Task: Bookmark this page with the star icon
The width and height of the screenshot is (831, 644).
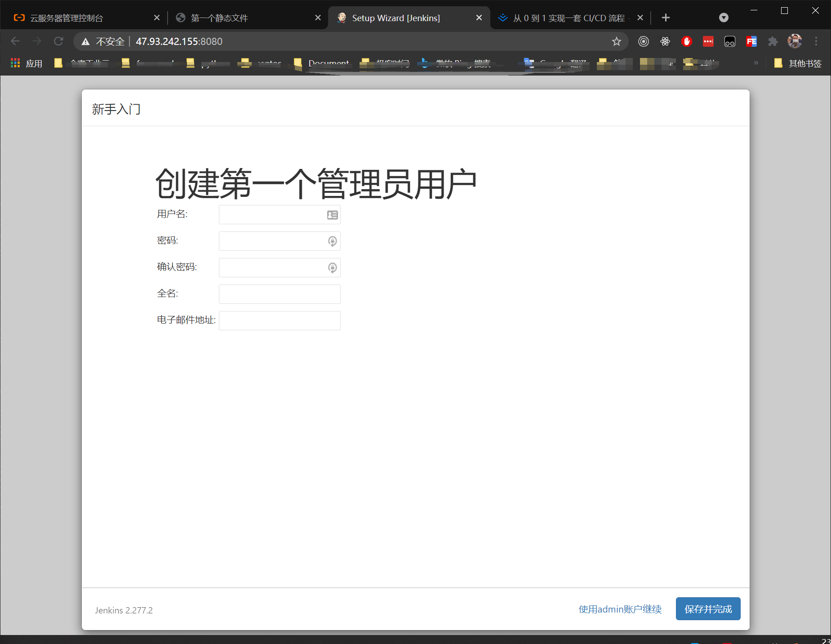Action: click(x=617, y=41)
